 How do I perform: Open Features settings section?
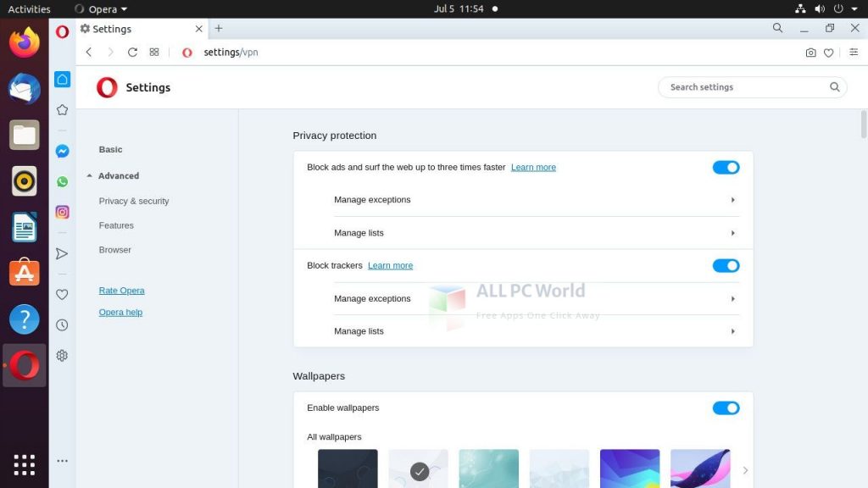coord(116,225)
